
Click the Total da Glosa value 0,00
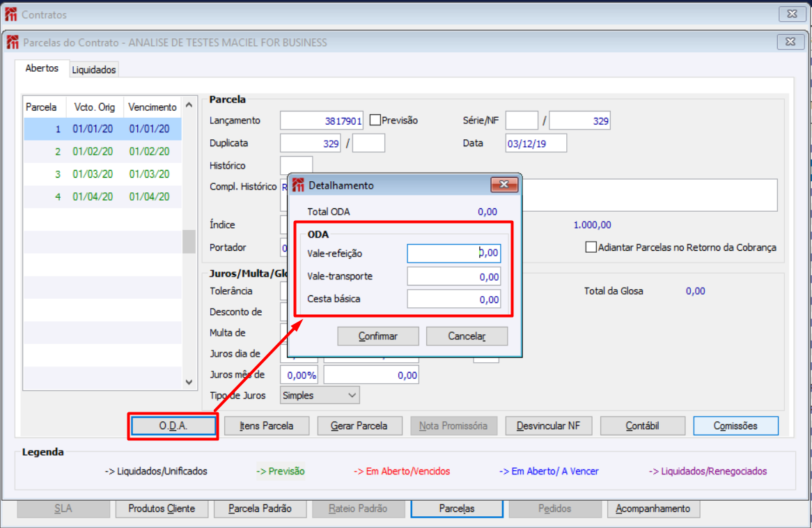click(x=696, y=291)
